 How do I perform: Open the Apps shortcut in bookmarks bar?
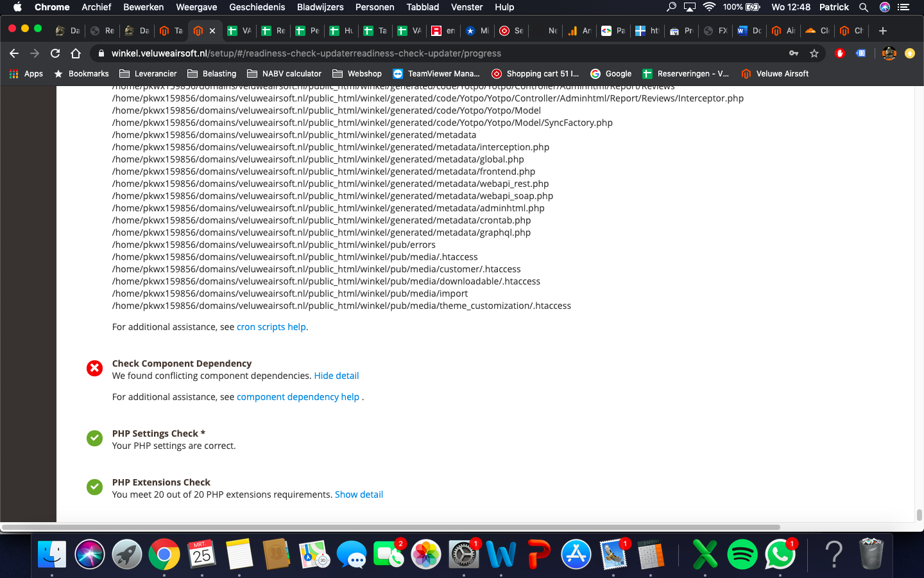pyautogui.click(x=26, y=74)
